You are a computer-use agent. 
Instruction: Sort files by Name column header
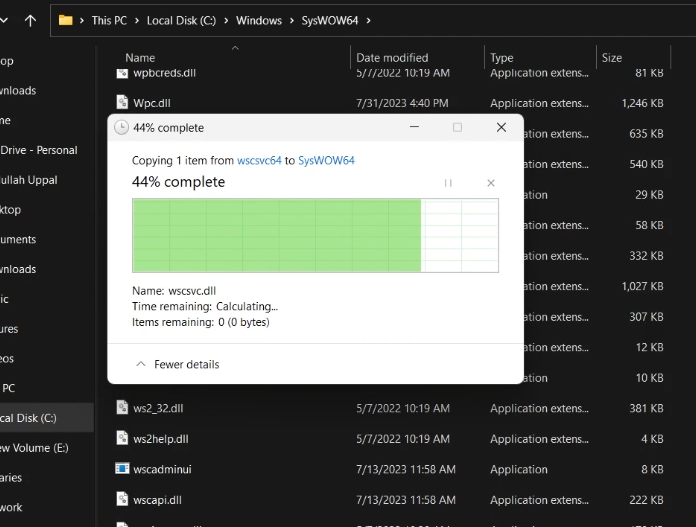point(140,58)
